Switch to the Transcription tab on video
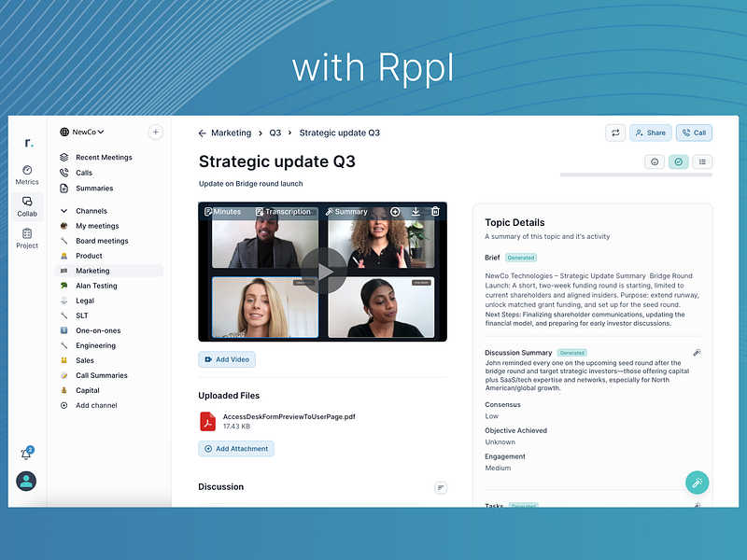The image size is (747, 560). coord(285,212)
